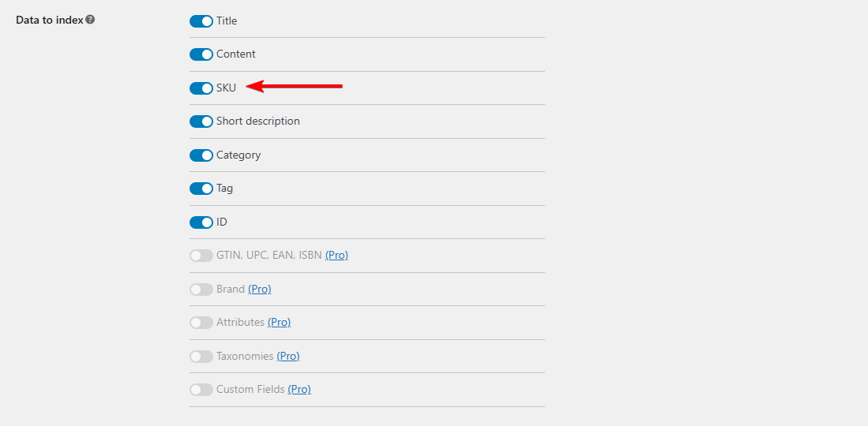
Task: Click the Pro link after Taxonomies
Action: tap(288, 357)
